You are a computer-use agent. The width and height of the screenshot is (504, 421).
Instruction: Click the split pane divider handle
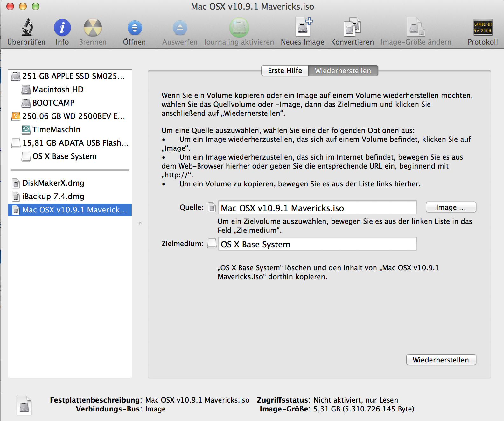pos(140,224)
